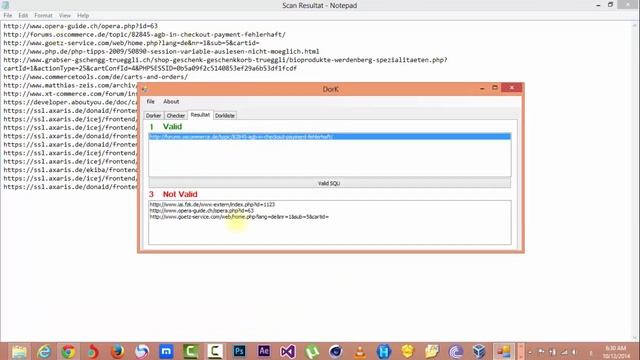
Task: Open the green Camtasia taskbar icon
Action: point(191,351)
